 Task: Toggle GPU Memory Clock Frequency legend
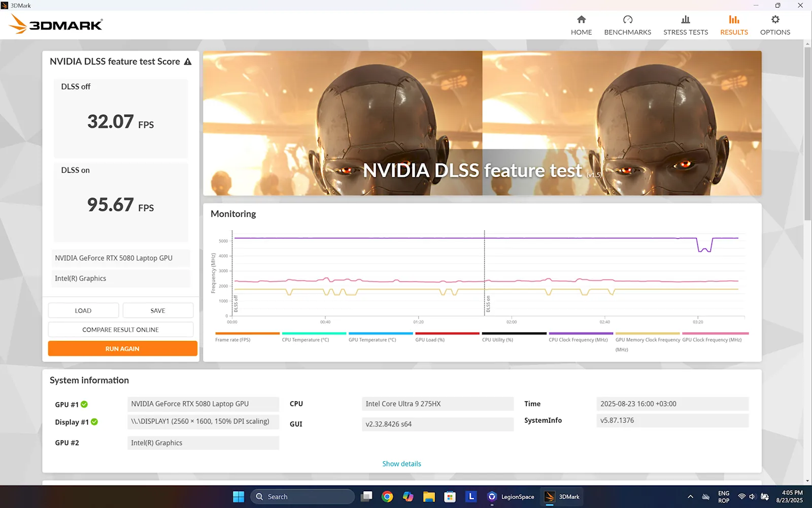(x=648, y=342)
